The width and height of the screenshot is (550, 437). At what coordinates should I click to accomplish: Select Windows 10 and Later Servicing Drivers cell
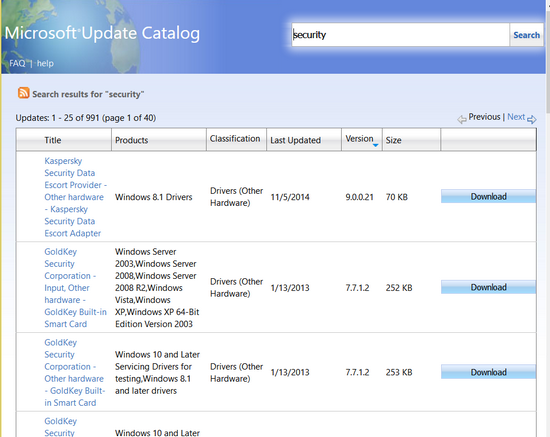pos(157,372)
